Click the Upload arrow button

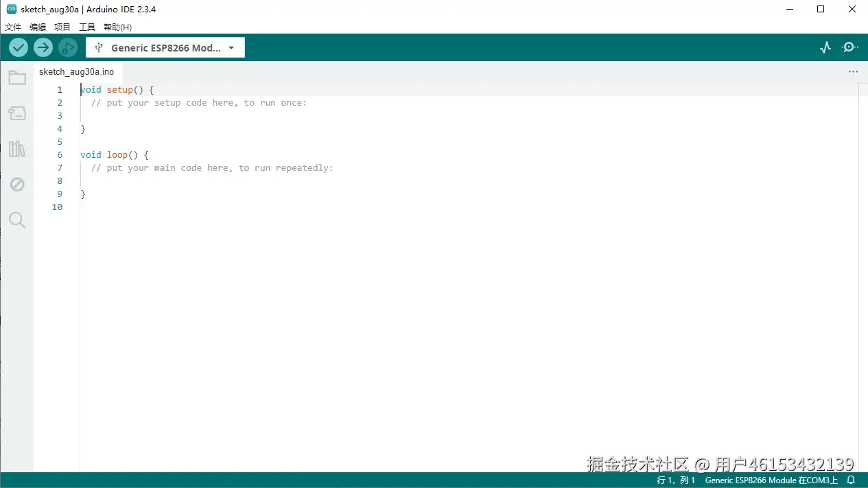click(x=43, y=47)
